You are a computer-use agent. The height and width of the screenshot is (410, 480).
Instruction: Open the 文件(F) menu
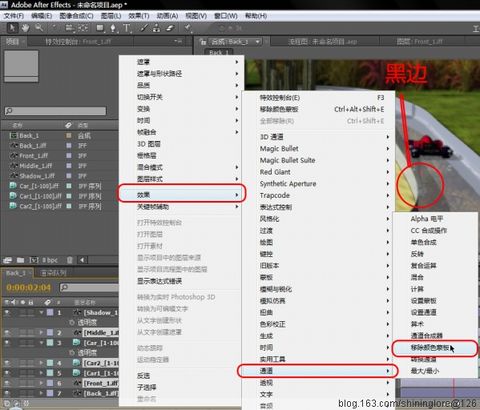(13, 16)
